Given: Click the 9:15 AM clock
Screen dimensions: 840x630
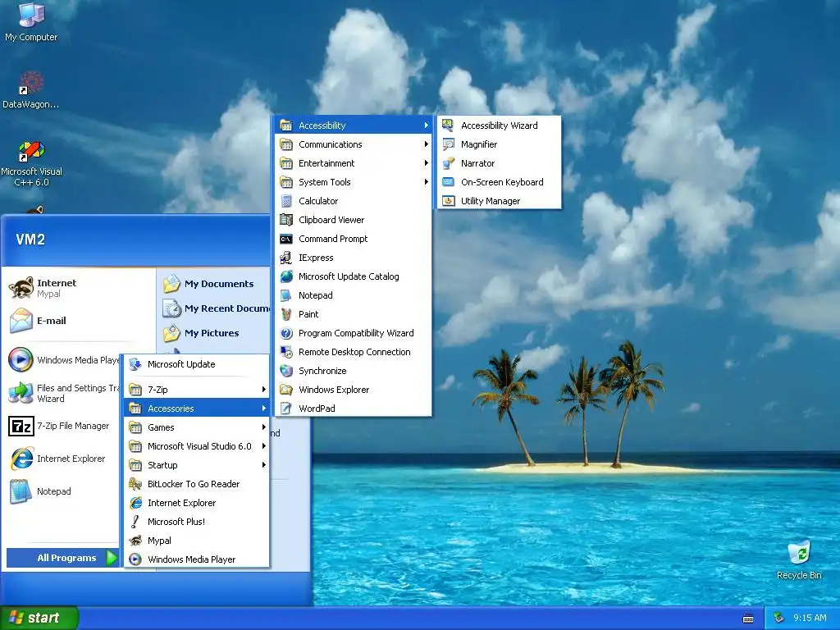Looking at the screenshot, I should 810,618.
